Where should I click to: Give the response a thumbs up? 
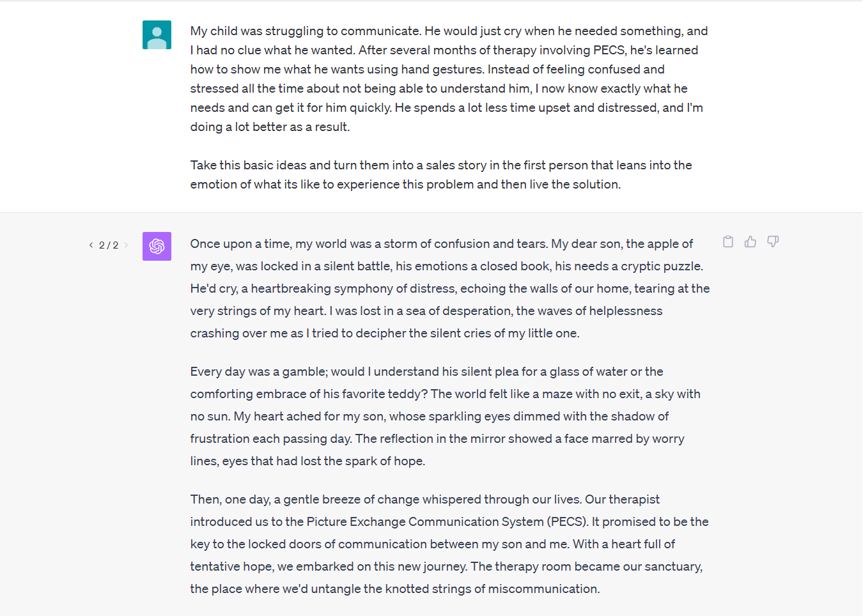coord(750,242)
